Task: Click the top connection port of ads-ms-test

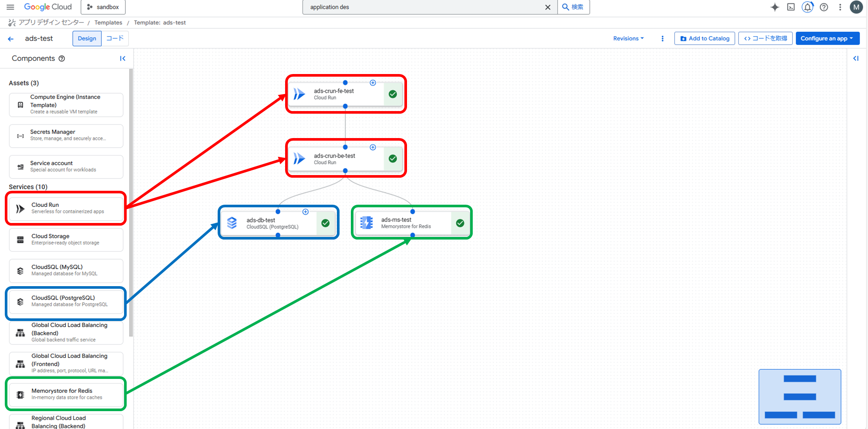Action: click(412, 212)
